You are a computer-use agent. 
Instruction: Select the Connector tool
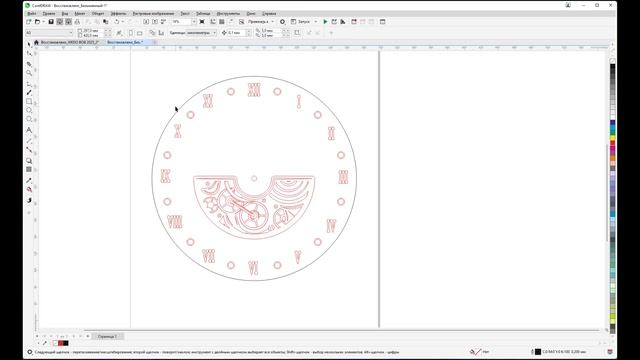pos(29,150)
